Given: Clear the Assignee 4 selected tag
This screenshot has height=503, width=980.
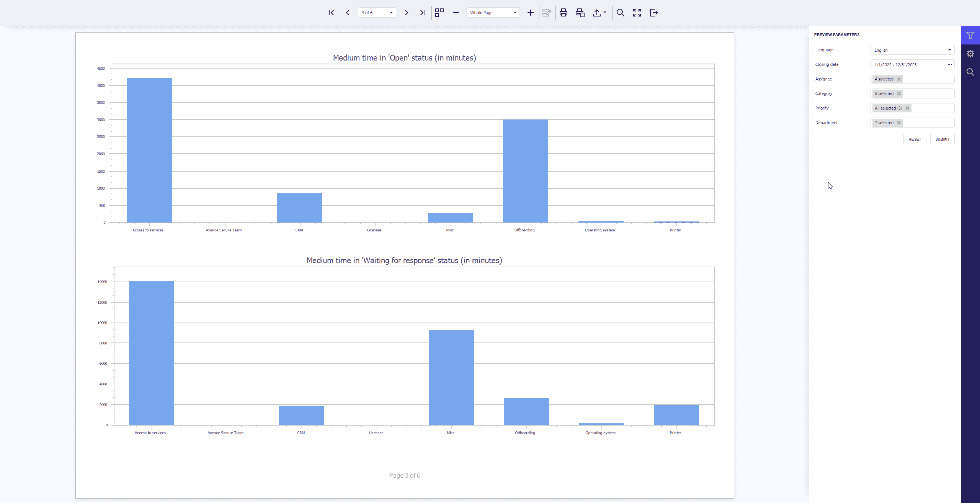Looking at the screenshot, I should pos(899,79).
